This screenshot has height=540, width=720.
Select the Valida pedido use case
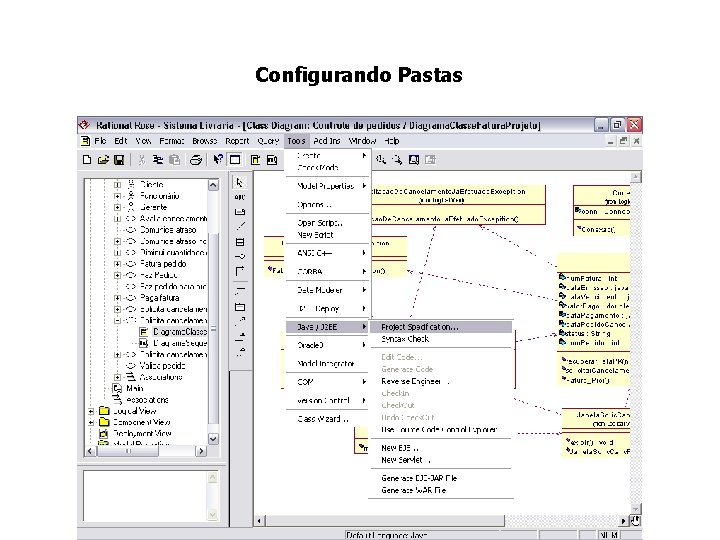click(x=162, y=366)
